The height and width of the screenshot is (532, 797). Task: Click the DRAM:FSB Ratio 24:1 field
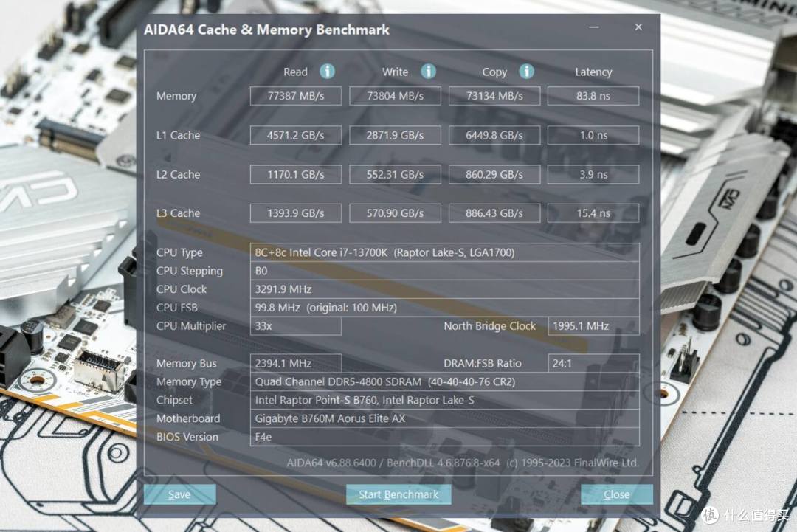tap(593, 363)
